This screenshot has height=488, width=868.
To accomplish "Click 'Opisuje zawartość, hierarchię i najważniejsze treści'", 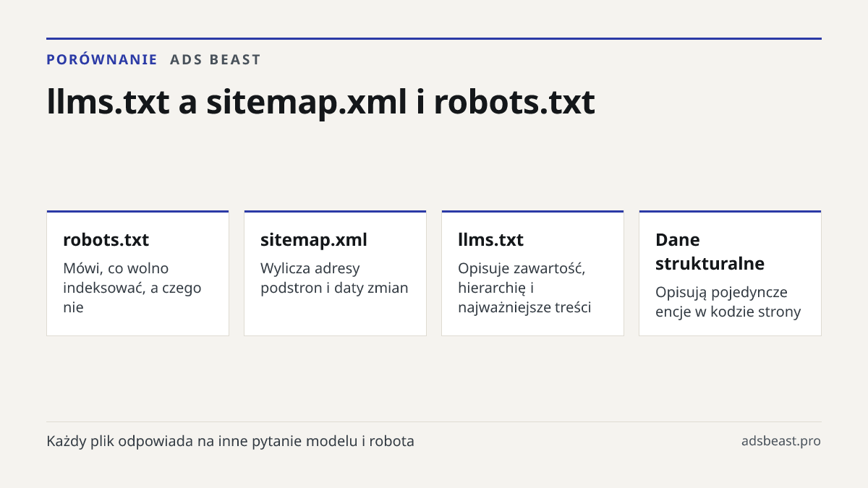I will pyautogui.click(x=524, y=288).
